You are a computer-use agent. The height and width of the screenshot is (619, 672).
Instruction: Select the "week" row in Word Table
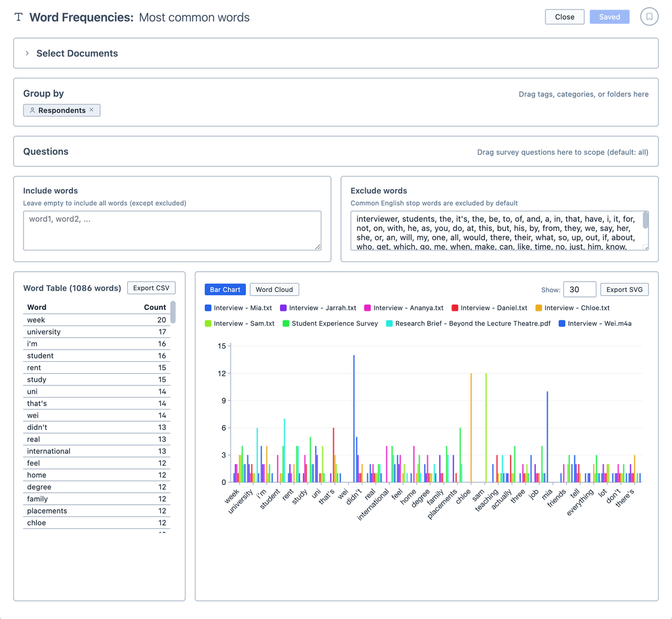[x=96, y=320]
